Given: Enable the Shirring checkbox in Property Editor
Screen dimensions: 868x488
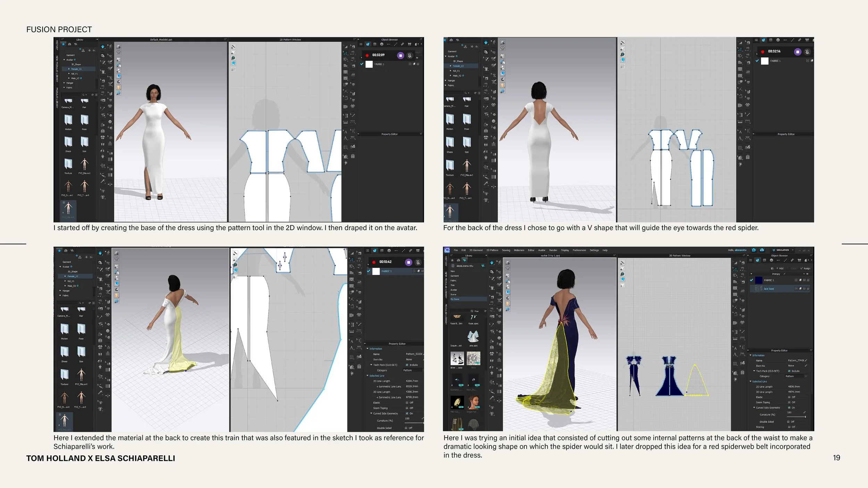Looking at the screenshot, I should pyautogui.click(x=789, y=427).
